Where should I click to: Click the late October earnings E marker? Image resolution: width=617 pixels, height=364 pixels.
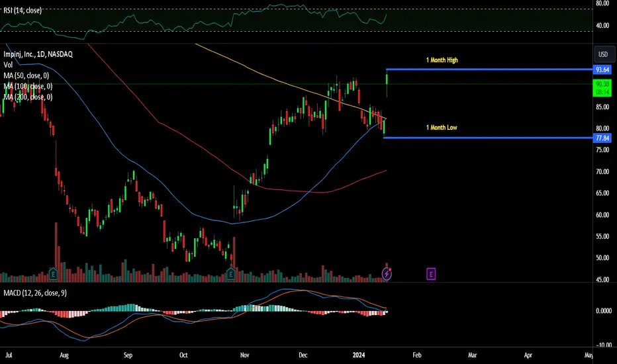click(x=231, y=274)
